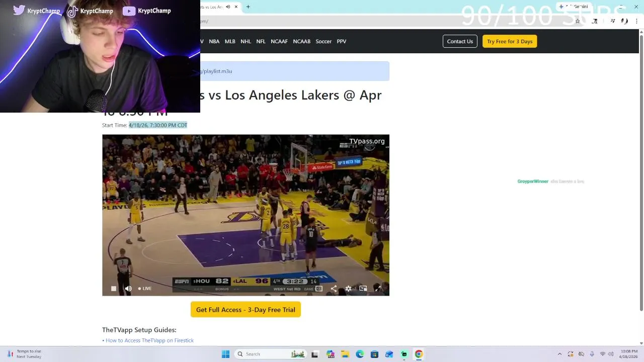Close the Lakers game browser tab
This screenshot has height=362, width=644.
(236, 7)
